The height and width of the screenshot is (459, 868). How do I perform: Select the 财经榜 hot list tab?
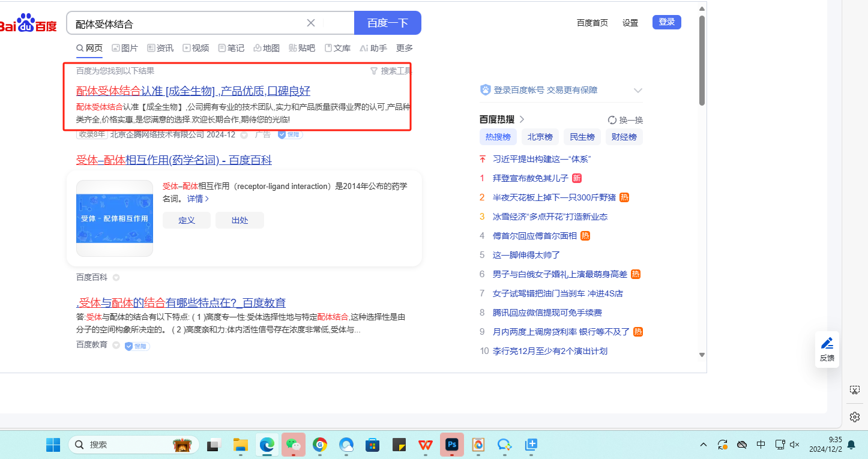[x=624, y=137]
